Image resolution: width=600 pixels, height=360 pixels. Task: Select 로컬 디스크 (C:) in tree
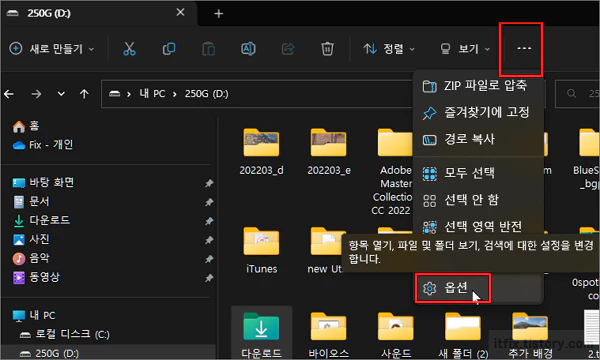click(64, 334)
